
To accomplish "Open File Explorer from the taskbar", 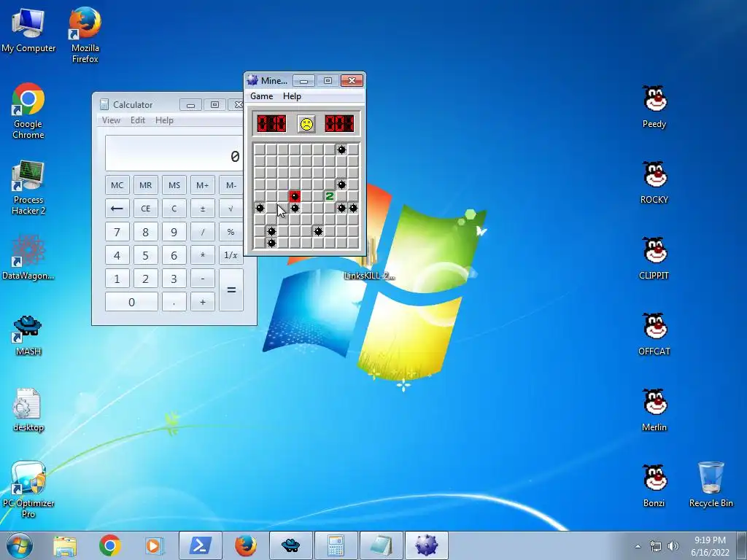I will pos(65,545).
